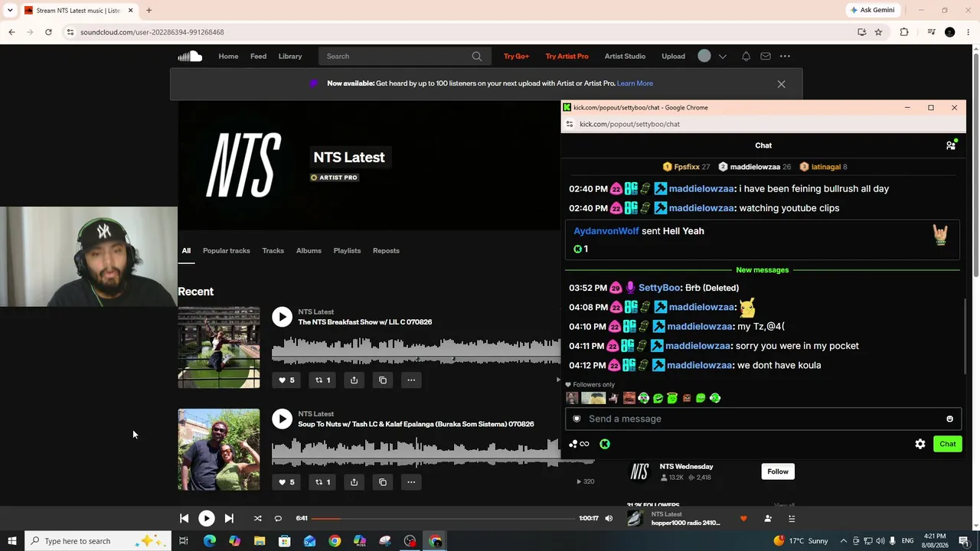Skip to next track in player
The width and height of the screenshot is (980, 551).
click(229, 518)
